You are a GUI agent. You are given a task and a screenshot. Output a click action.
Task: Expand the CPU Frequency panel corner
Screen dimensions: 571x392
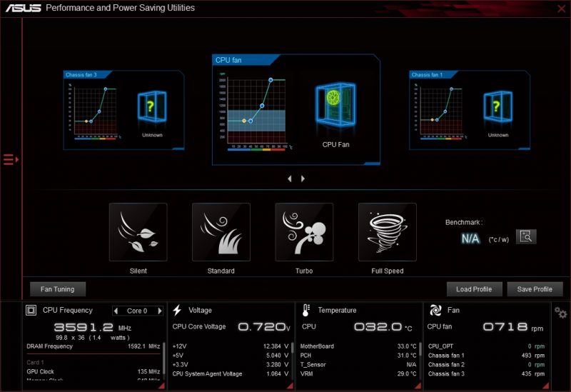162,386
